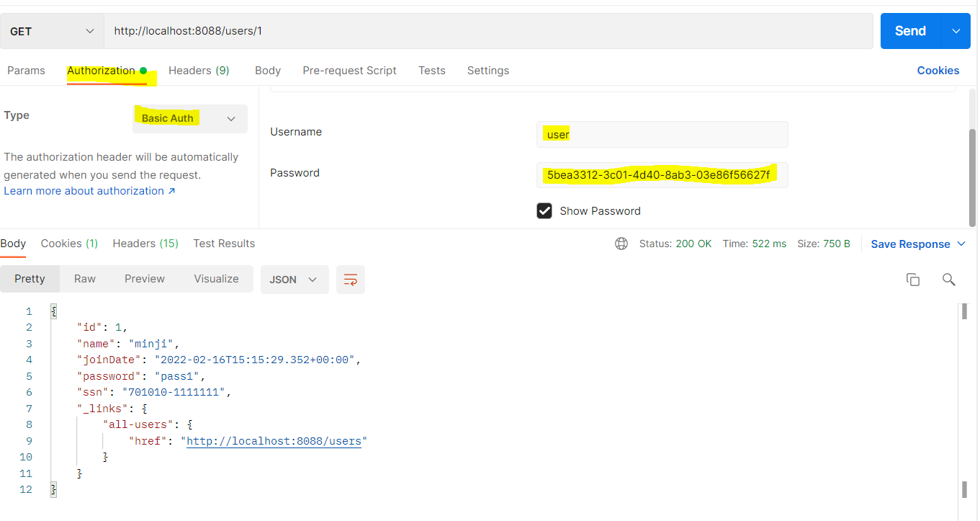
Task: Select the response Body tab
Action: pyautogui.click(x=13, y=244)
